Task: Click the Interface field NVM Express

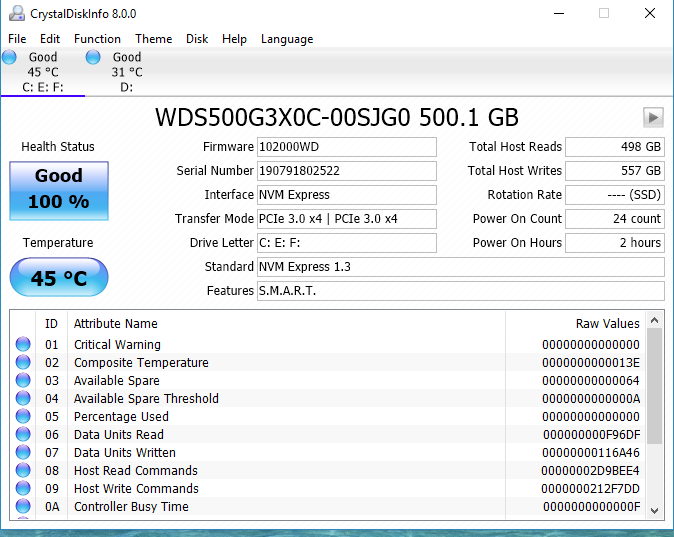Action: [x=347, y=195]
